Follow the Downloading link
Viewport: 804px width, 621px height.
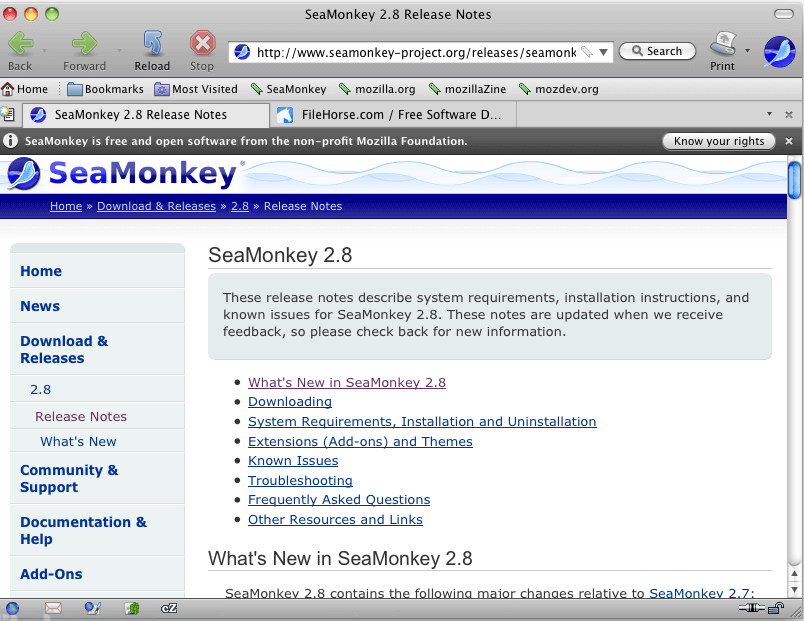290,402
